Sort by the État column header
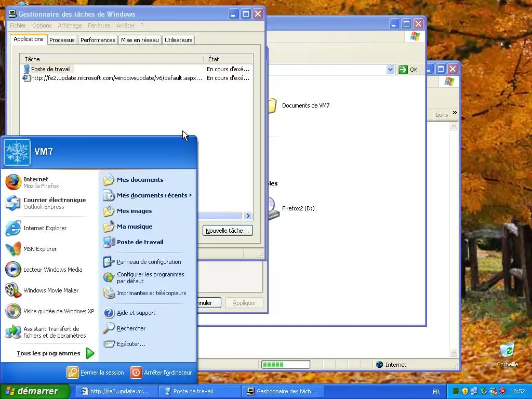 pos(228,59)
